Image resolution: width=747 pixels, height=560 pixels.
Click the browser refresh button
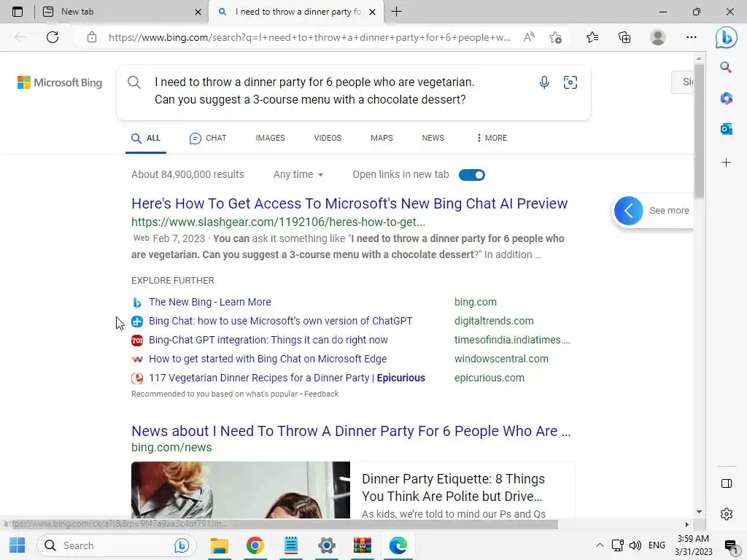click(x=53, y=37)
